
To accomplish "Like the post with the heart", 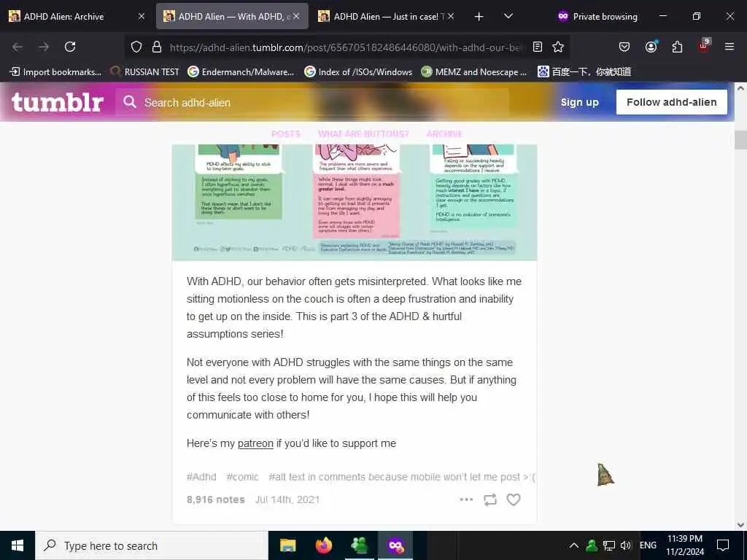I will [x=513, y=499].
